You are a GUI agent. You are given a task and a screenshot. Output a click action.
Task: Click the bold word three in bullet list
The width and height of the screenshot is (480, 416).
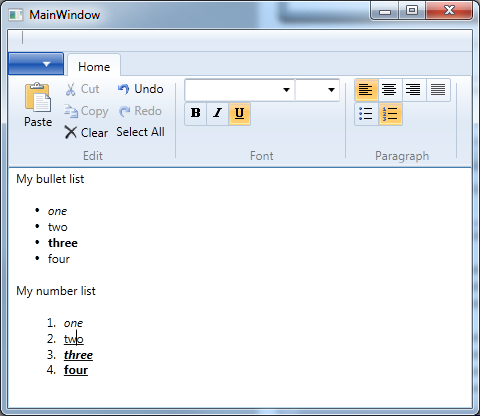(63, 243)
